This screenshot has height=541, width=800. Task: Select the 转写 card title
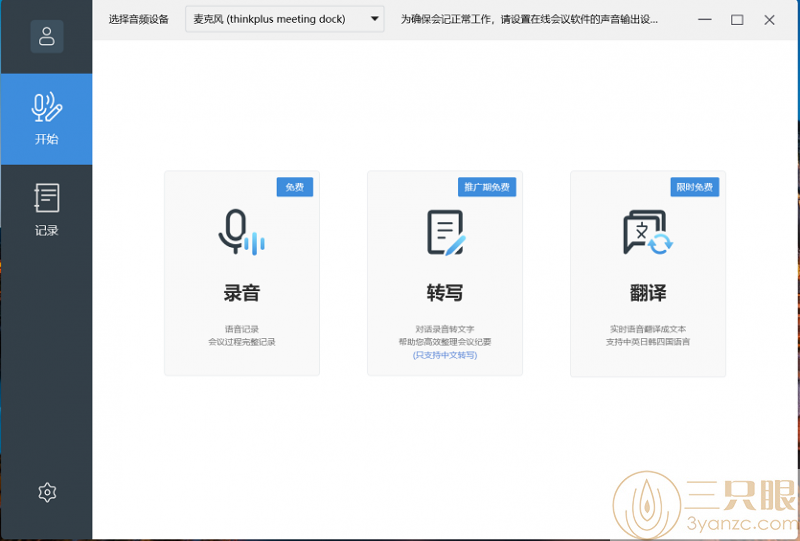[445, 293]
